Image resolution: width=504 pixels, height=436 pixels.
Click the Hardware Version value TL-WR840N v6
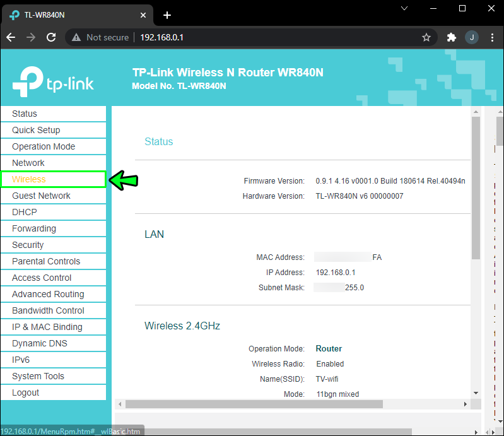pyautogui.click(x=360, y=196)
